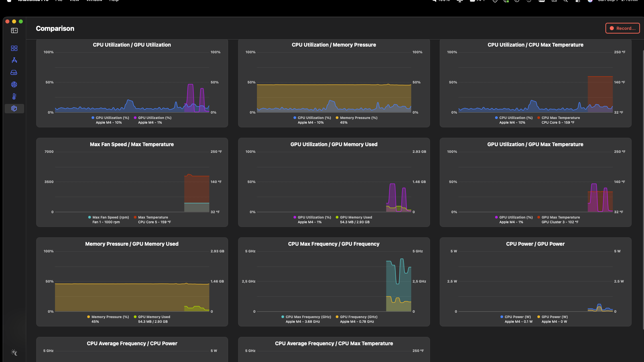
Task: Select the CPU Power / GPU Power chart
Action: pyautogui.click(x=535, y=282)
